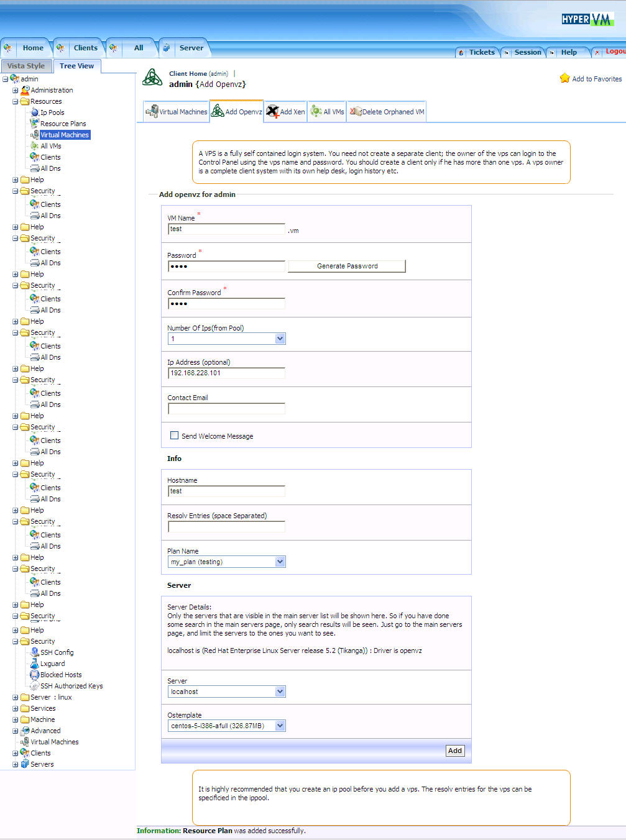The height and width of the screenshot is (840, 626).
Task: Expand the Administration tree node
Action: tap(16, 90)
